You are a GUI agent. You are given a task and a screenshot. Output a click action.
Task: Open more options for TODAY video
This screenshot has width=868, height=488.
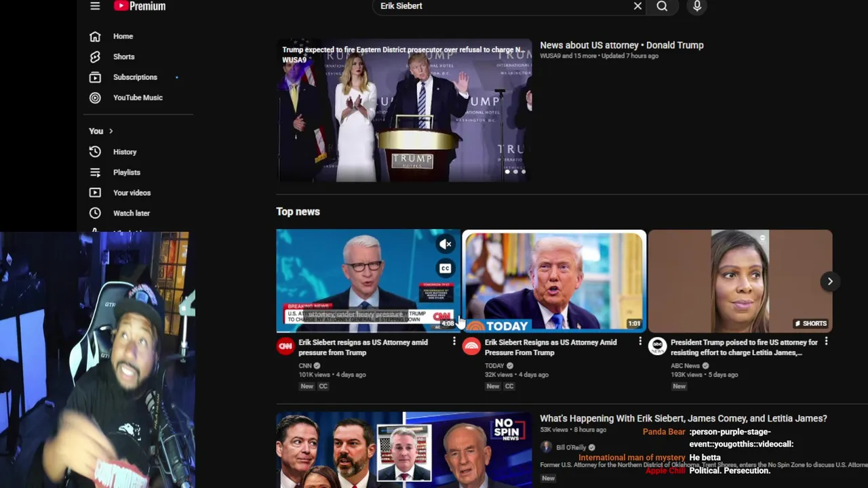639,342
